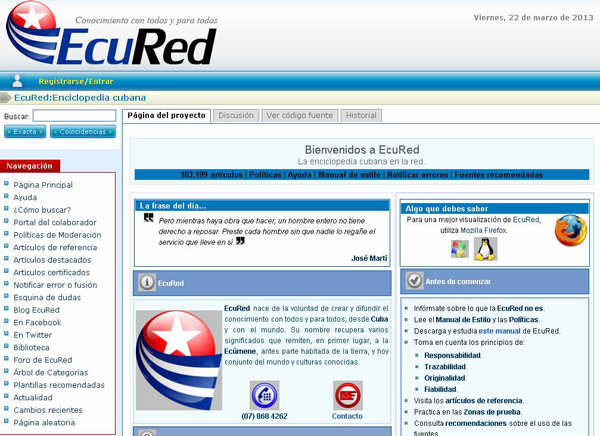Open Árbol de Categorías link
Viewport: 600px width, 436px height.
pos(51,372)
